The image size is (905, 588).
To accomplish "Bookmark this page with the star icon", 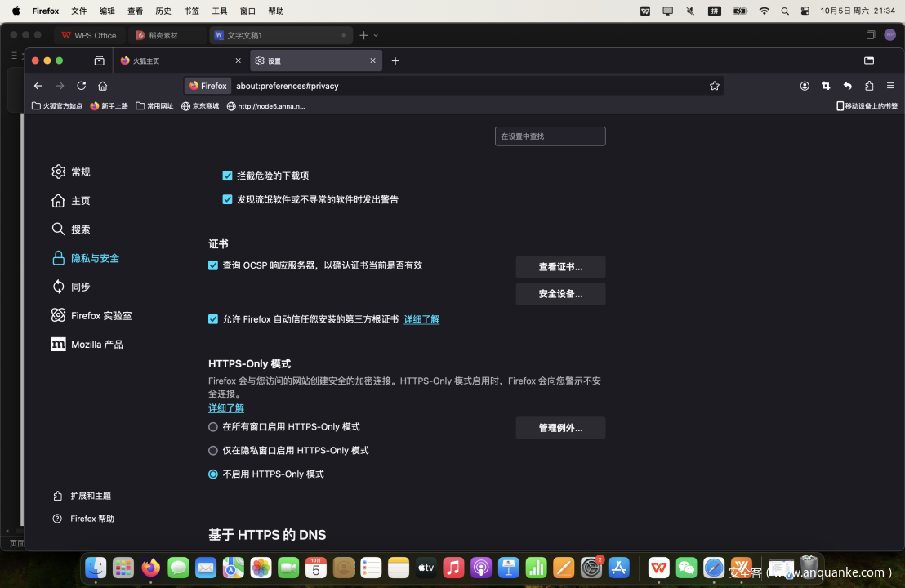I will click(715, 86).
